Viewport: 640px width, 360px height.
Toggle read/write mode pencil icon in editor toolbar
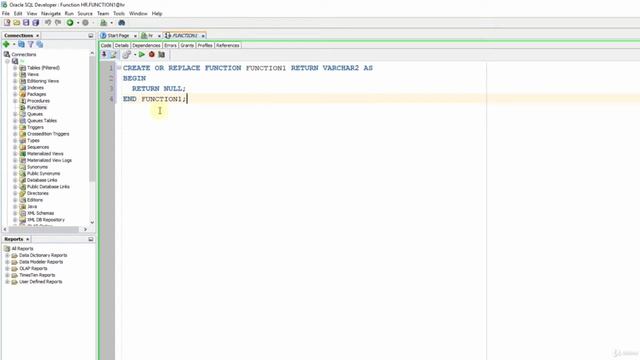[x=113, y=54]
